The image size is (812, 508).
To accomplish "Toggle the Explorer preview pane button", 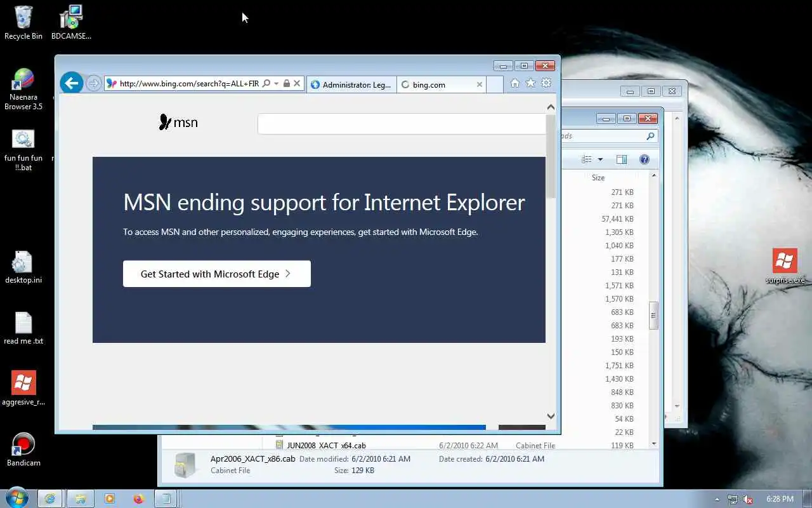I will point(622,159).
